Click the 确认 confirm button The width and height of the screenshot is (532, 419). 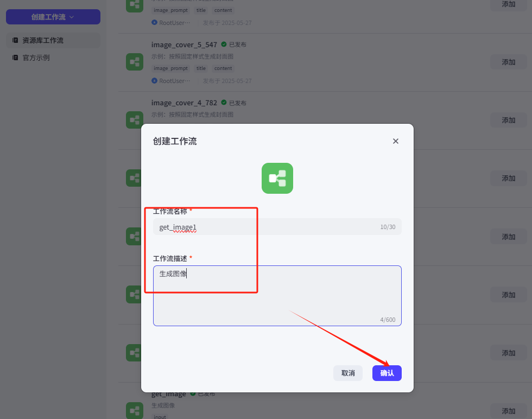[387, 373]
